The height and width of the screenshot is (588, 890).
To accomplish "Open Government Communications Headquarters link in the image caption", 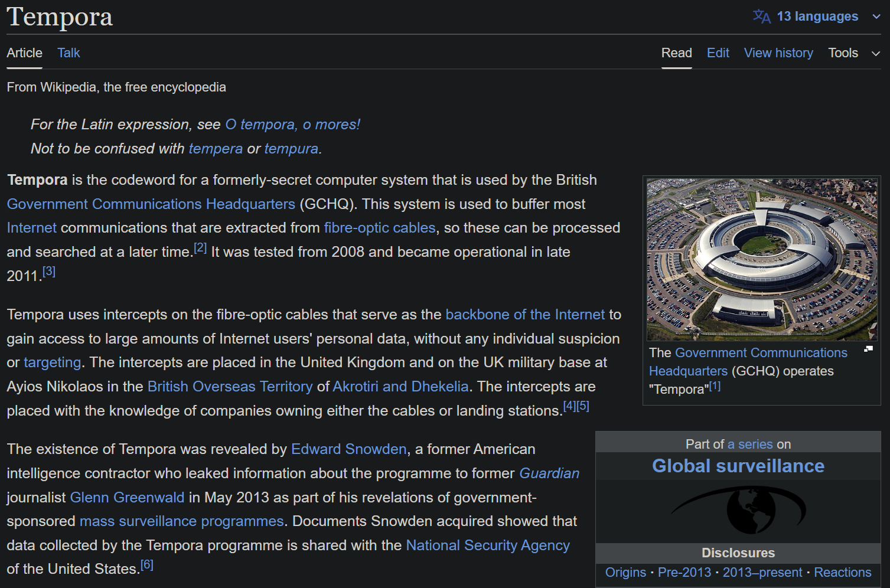I will pos(748,362).
